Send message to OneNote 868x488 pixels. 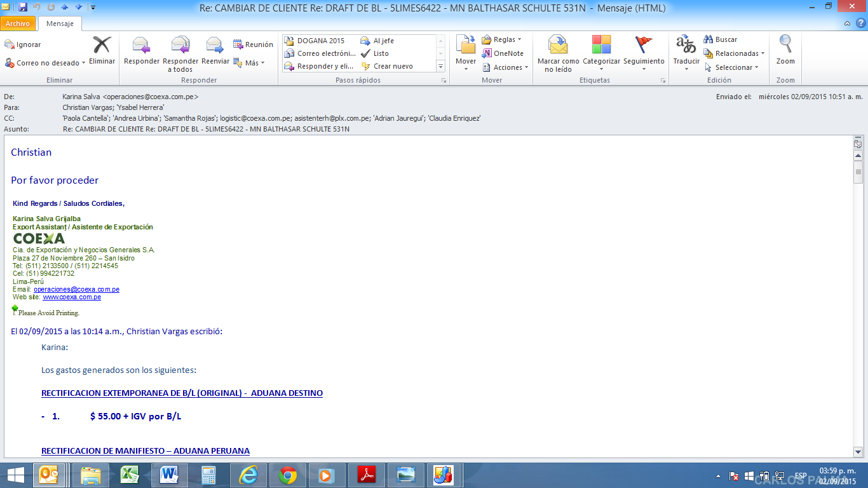pyautogui.click(x=503, y=53)
